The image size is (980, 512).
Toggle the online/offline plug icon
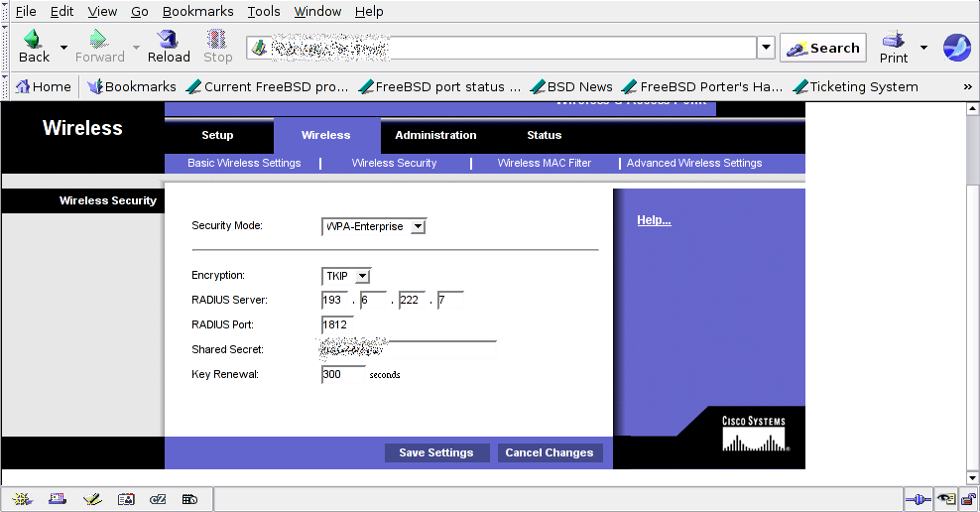click(x=918, y=499)
